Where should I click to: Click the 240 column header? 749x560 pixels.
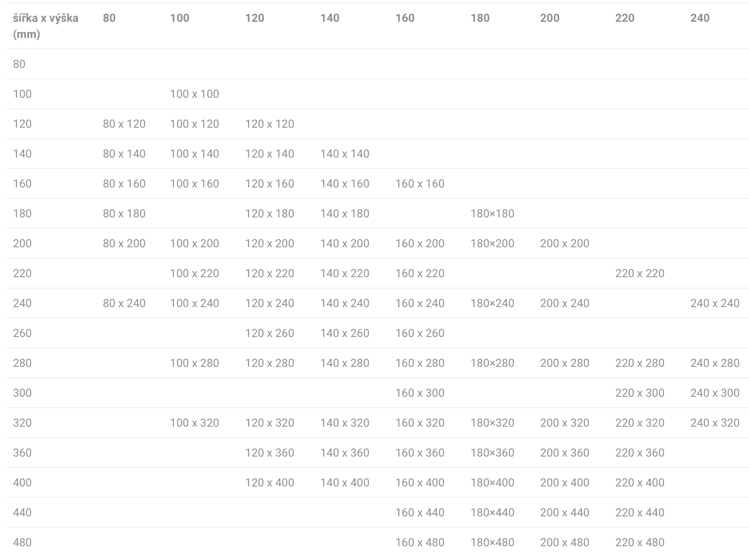click(x=700, y=18)
